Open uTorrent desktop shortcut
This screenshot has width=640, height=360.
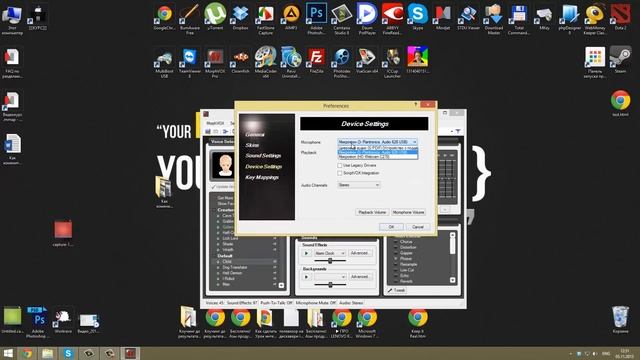(x=215, y=17)
